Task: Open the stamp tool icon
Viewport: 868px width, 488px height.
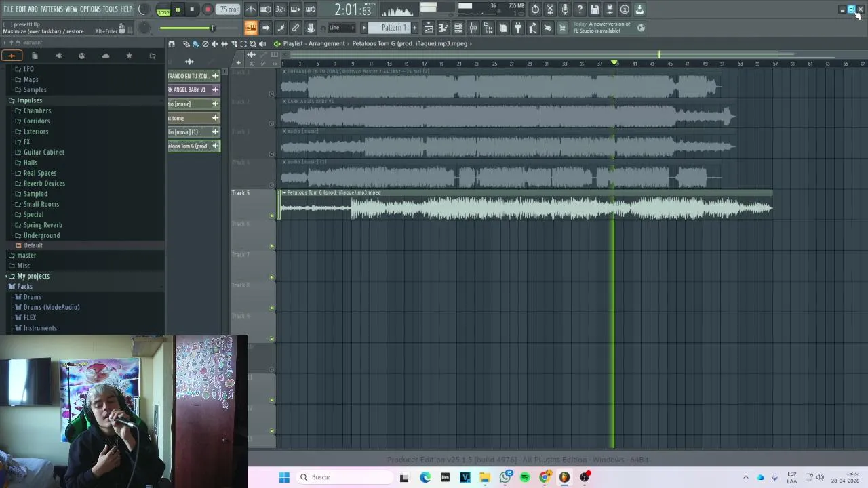Action: coord(311,28)
